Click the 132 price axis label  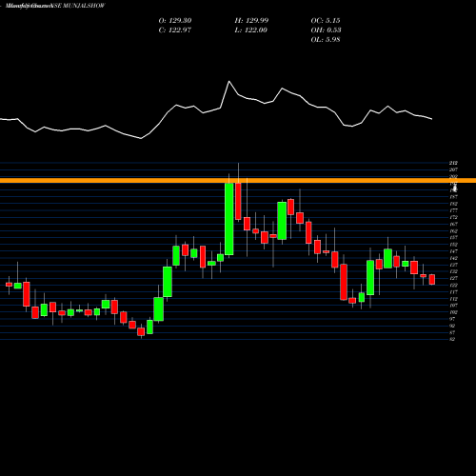(453, 271)
